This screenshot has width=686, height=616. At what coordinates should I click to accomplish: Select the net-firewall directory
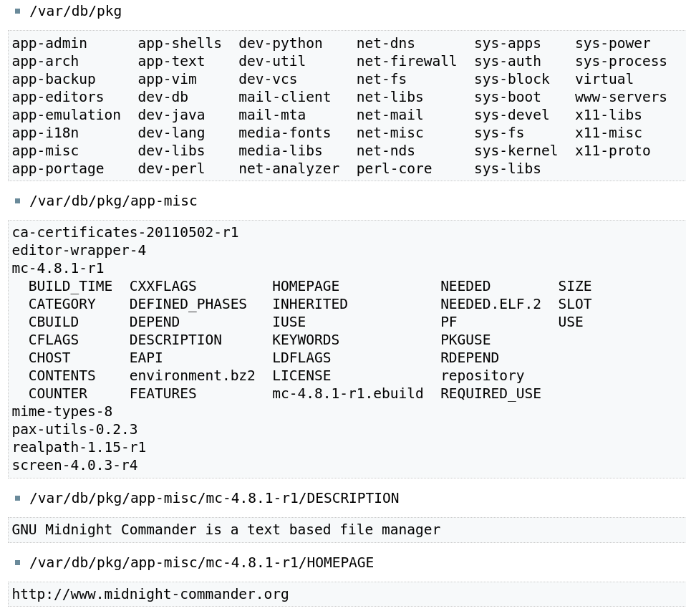click(406, 62)
